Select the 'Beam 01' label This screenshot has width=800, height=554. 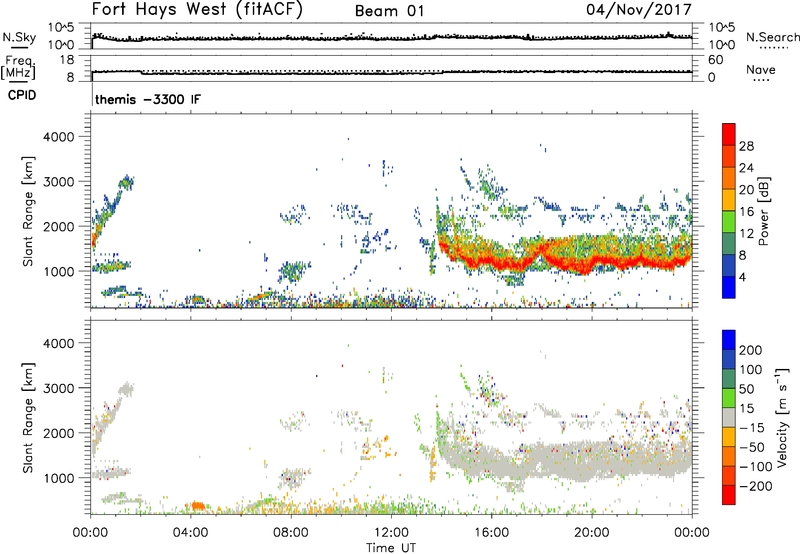coord(390,11)
